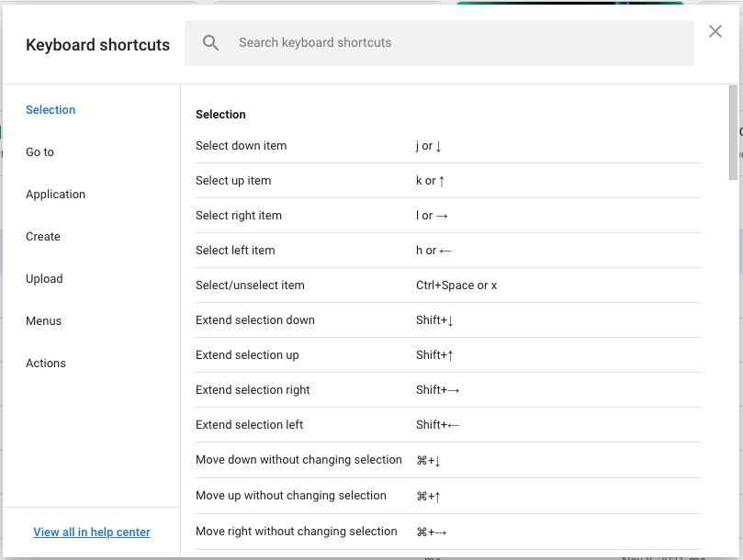This screenshot has width=743, height=560.
Task: Select the Selection category
Action: pos(51,110)
